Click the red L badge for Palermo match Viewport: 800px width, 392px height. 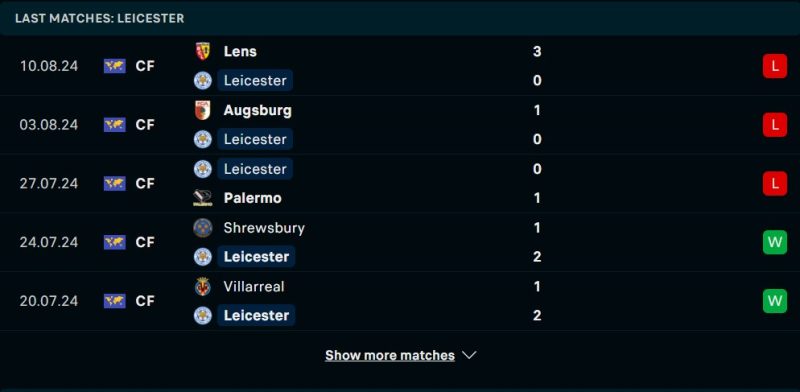point(774,183)
